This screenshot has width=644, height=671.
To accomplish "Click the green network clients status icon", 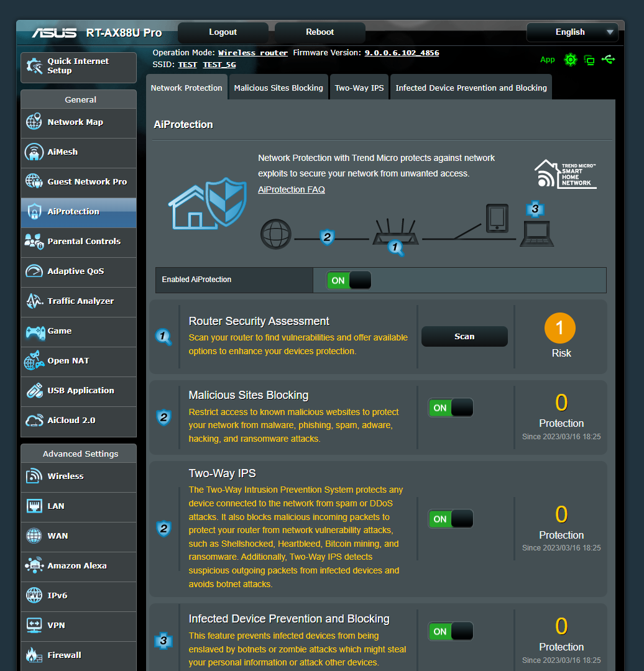I will coord(589,60).
